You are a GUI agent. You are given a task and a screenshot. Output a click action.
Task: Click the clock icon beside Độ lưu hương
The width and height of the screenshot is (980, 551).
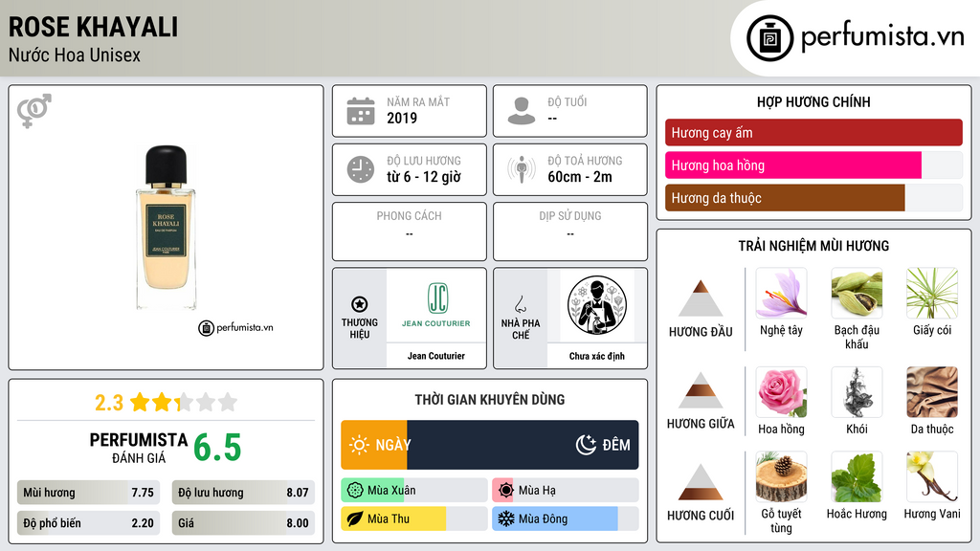click(361, 169)
